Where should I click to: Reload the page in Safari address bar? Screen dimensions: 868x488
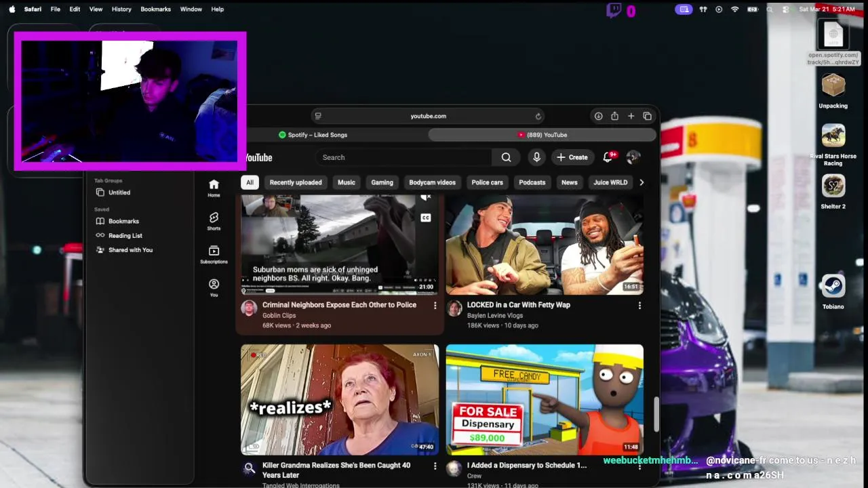tap(538, 116)
